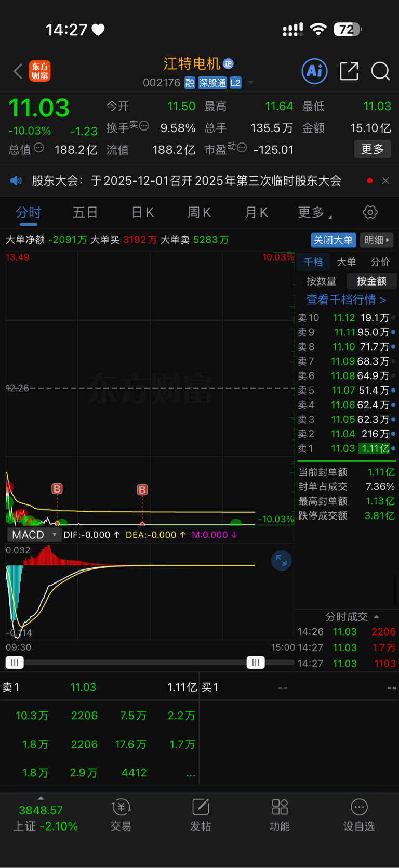399x868 pixels.
Task: Tap the 跌停成交额 3.81亿 value
Action: 380,516
